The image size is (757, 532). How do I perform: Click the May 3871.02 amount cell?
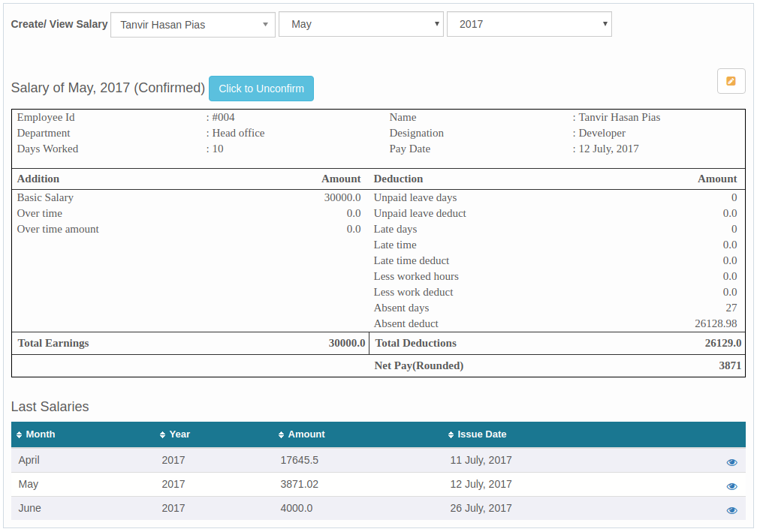tap(299, 484)
